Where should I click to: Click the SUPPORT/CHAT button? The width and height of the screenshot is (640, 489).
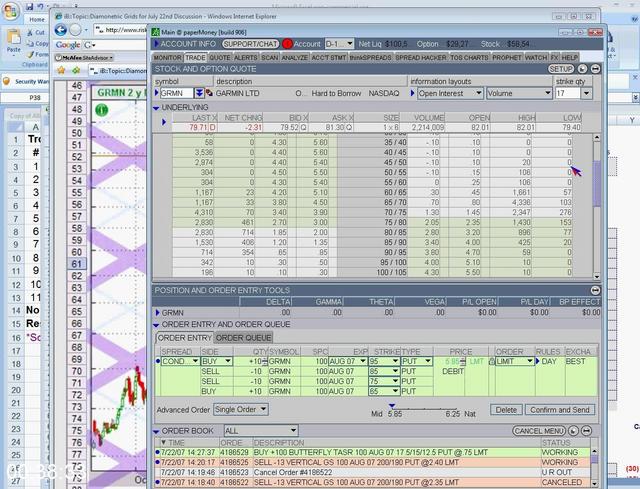250,44
